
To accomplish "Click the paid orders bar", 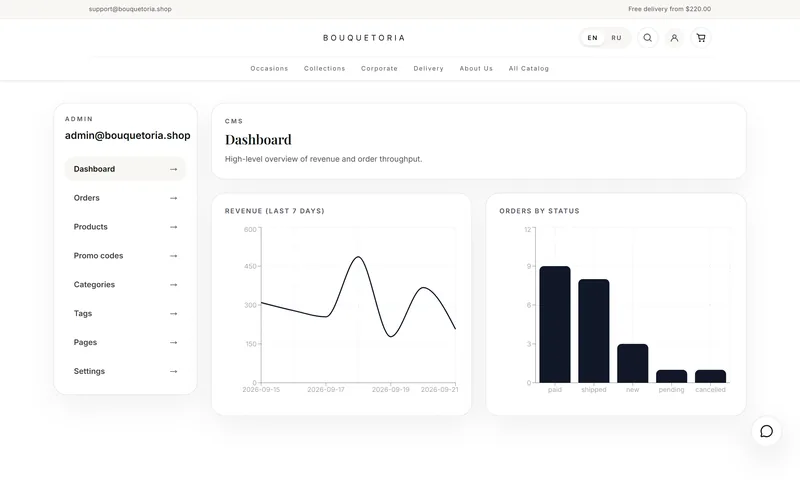I will 555,324.
